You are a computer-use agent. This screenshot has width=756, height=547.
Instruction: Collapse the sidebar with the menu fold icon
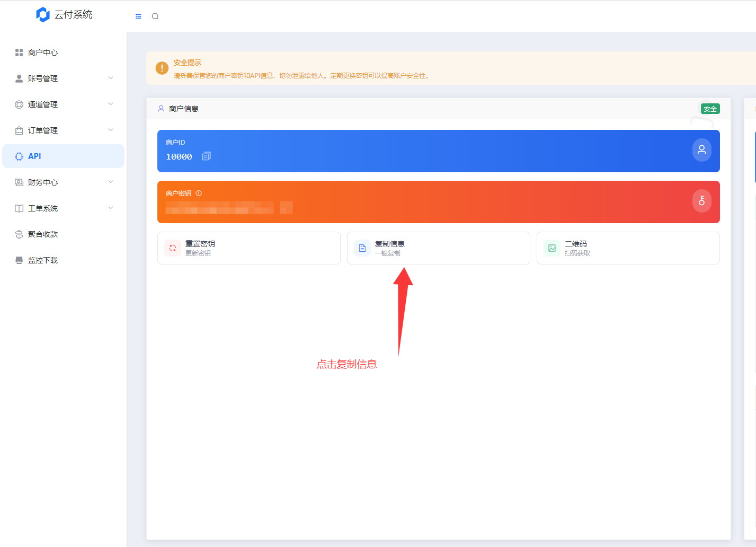coord(138,16)
